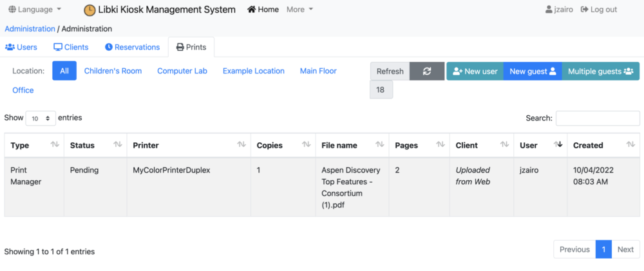Click the Home house icon
Image resolution: width=644 pixels, height=271 pixels.
(251, 10)
